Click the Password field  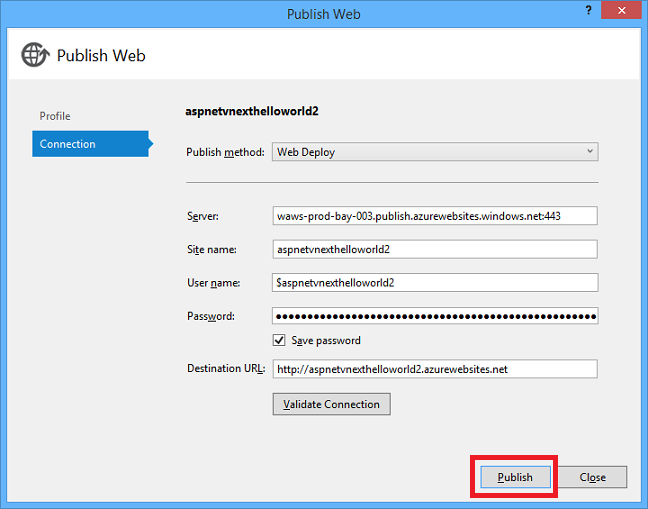[435, 316]
